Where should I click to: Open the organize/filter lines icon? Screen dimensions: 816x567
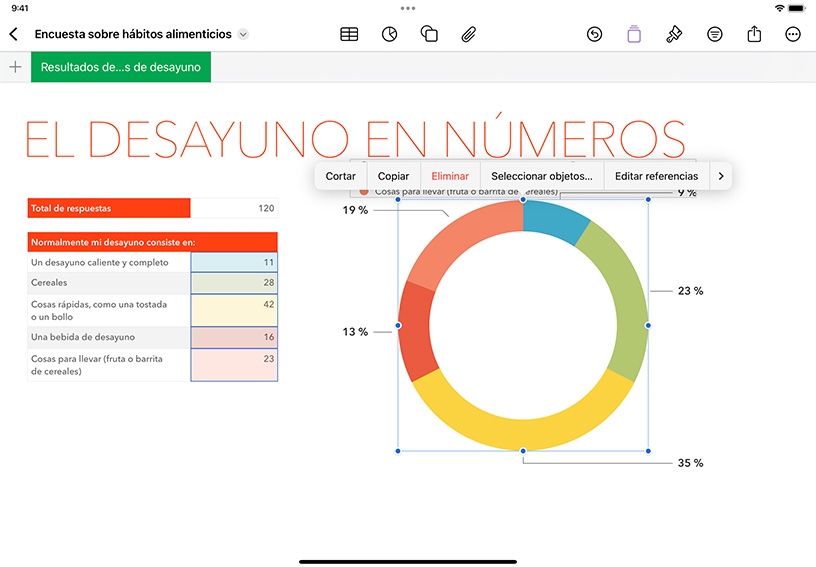[x=715, y=34]
